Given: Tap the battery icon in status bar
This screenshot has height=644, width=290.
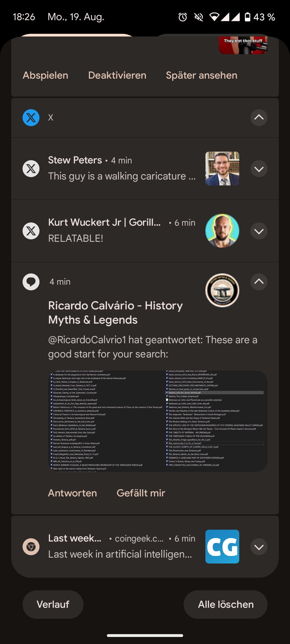Looking at the screenshot, I should [x=247, y=17].
